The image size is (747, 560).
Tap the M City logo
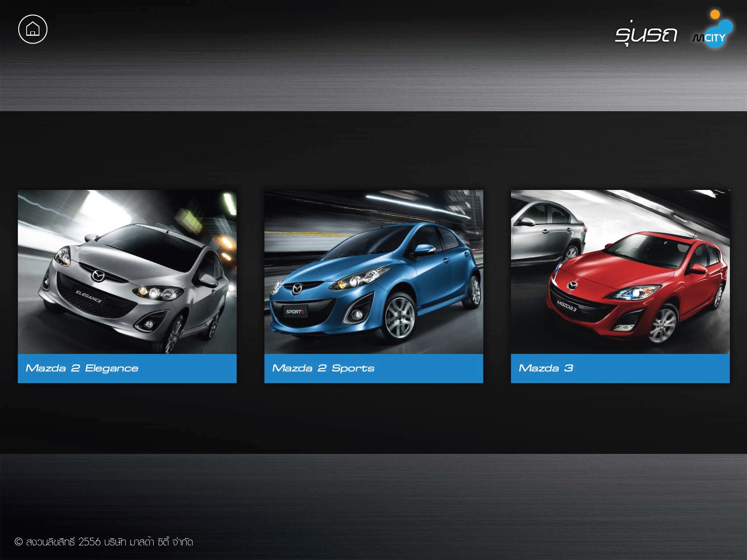tap(713, 30)
